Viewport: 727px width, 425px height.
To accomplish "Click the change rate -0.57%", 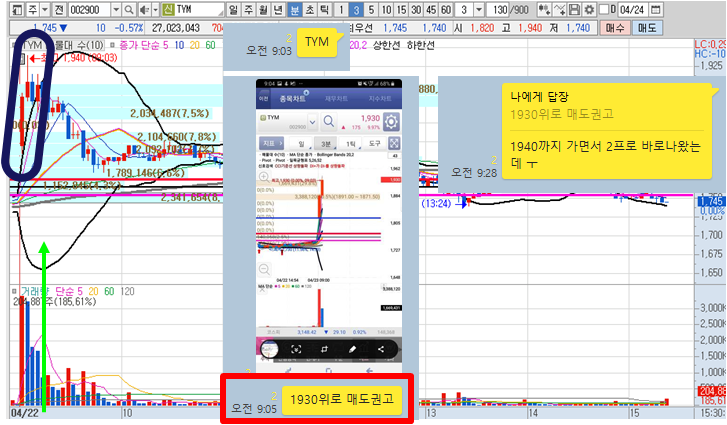I will click(x=128, y=28).
